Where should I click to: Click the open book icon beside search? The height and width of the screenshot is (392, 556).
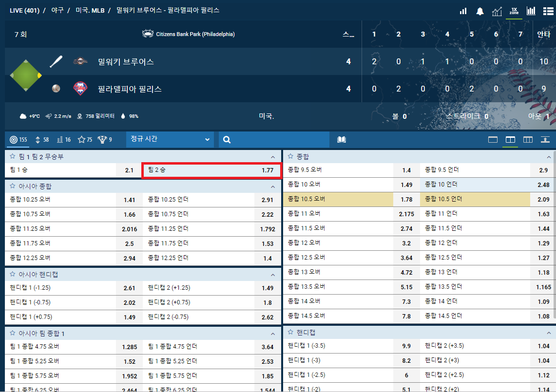click(x=342, y=140)
